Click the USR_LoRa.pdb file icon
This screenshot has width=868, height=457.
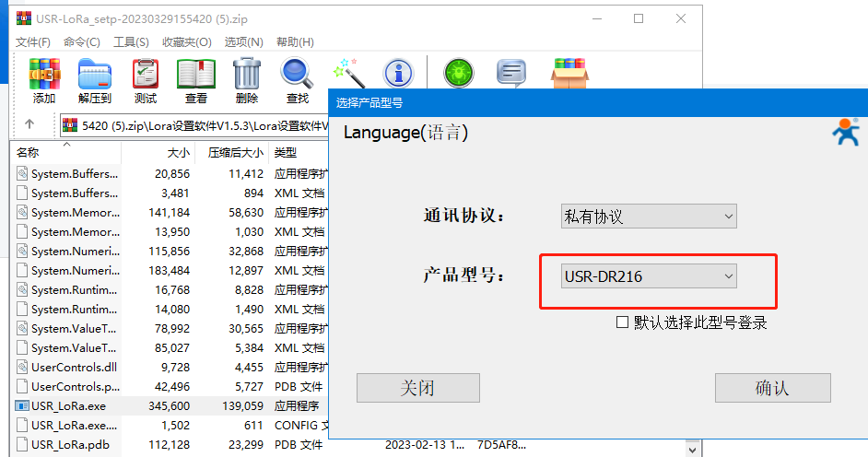21,444
